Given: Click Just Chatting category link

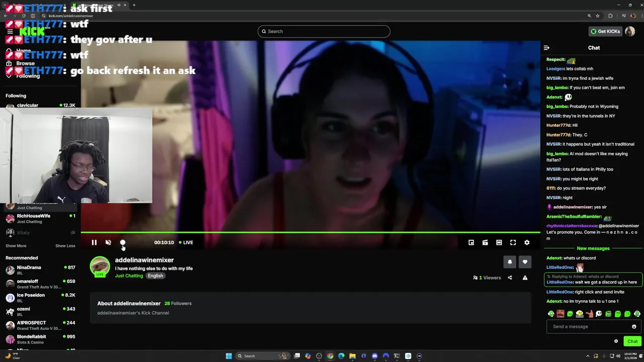Looking at the screenshot, I should click(x=129, y=276).
